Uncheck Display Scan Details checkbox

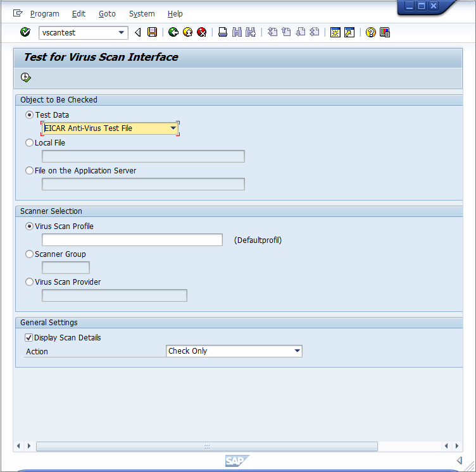pos(28,338)
